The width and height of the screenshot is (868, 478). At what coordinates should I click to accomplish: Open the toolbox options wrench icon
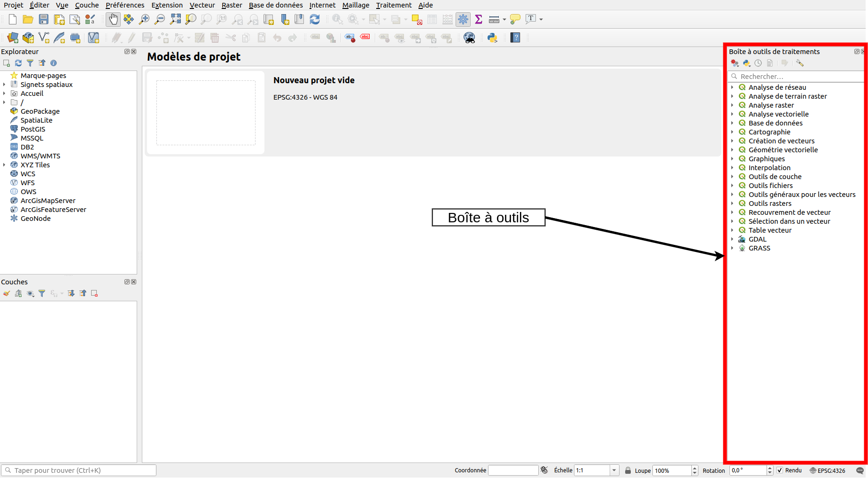[x=800, y=63]
